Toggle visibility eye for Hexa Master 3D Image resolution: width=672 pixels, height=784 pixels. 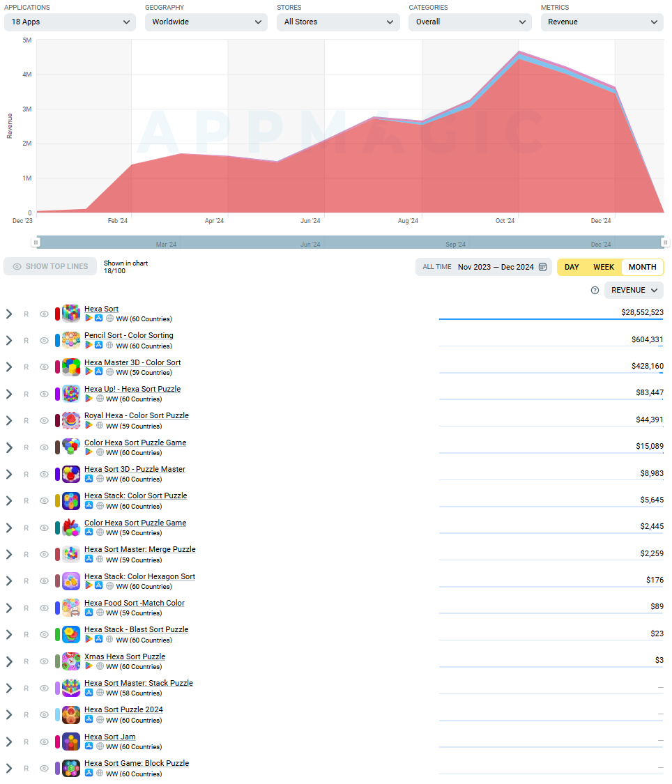[44, 367]
